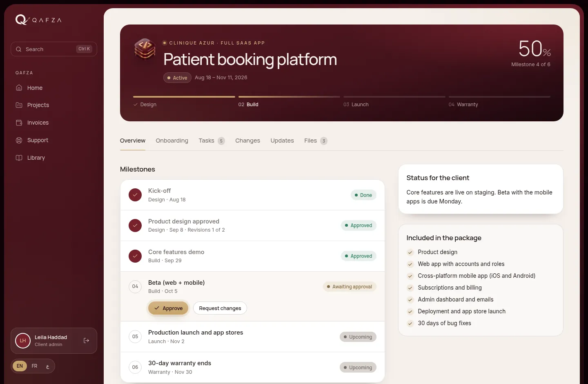Click the 03 Launch progress bar

pyautogui.click(x=394, y=97)
